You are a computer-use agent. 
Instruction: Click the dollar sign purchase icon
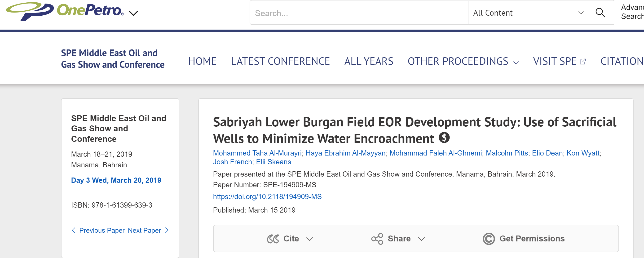coord(444,138)
